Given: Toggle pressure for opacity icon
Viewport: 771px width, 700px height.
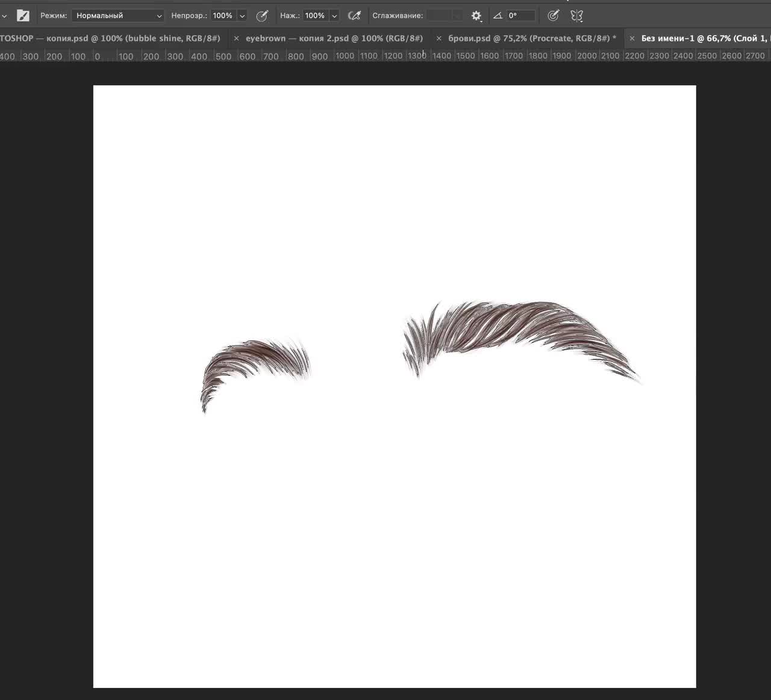Looking at the screenshot, I should [x=262, y=16].
